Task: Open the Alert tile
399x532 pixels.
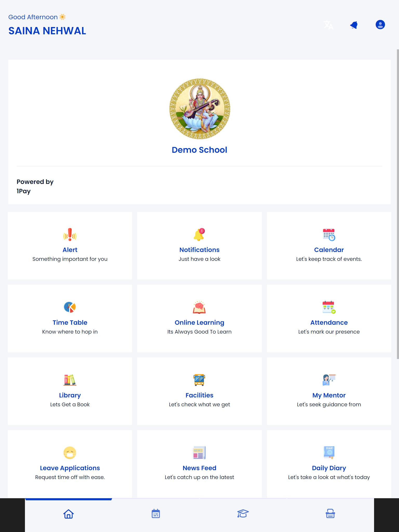Action: tap(70, 246)
